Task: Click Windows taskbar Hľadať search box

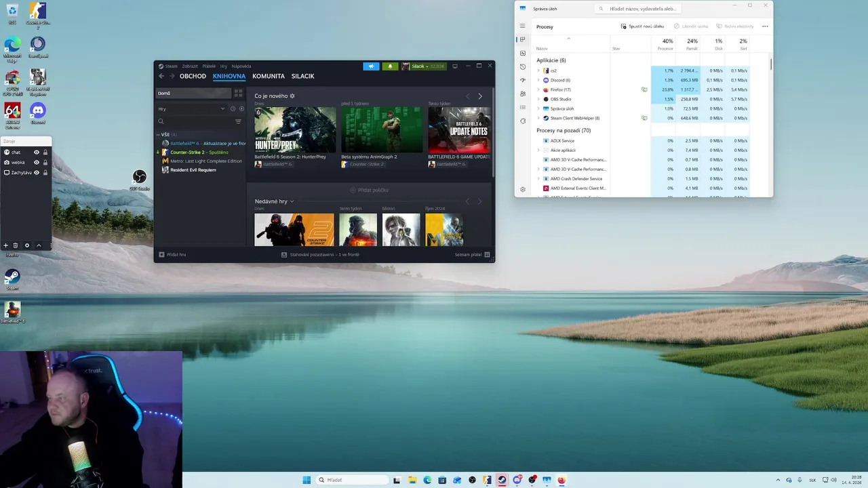Action: tap(352, 480)
